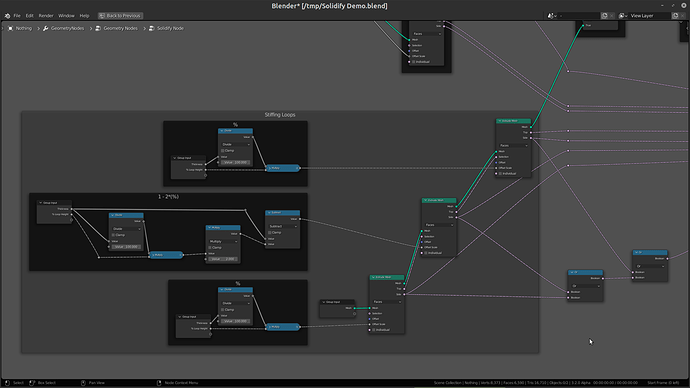Toggle Clamp in Divide node of 1-2*(%) frame
This screenshot has height=388, width=690.
(x=114, y=235)
